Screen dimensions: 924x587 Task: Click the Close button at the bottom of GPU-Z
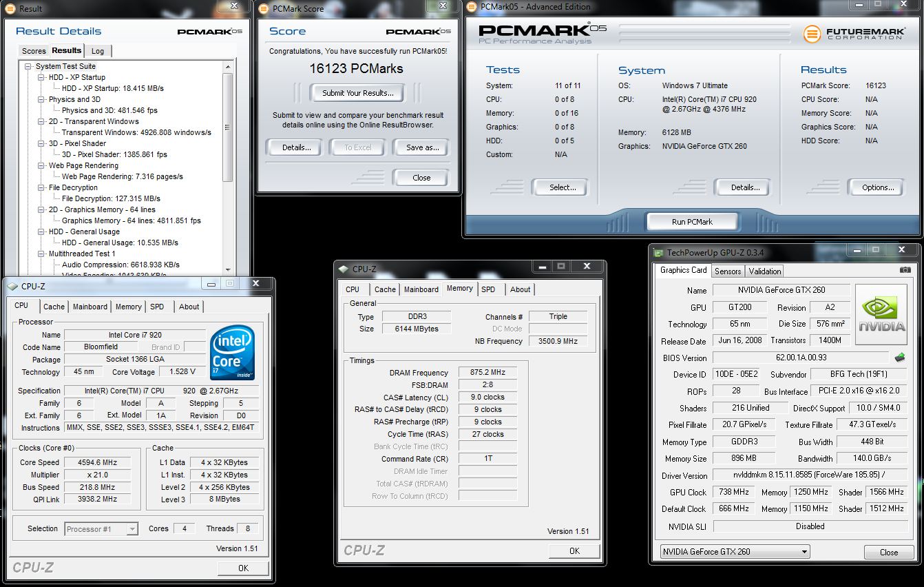[x=889, y=552]
